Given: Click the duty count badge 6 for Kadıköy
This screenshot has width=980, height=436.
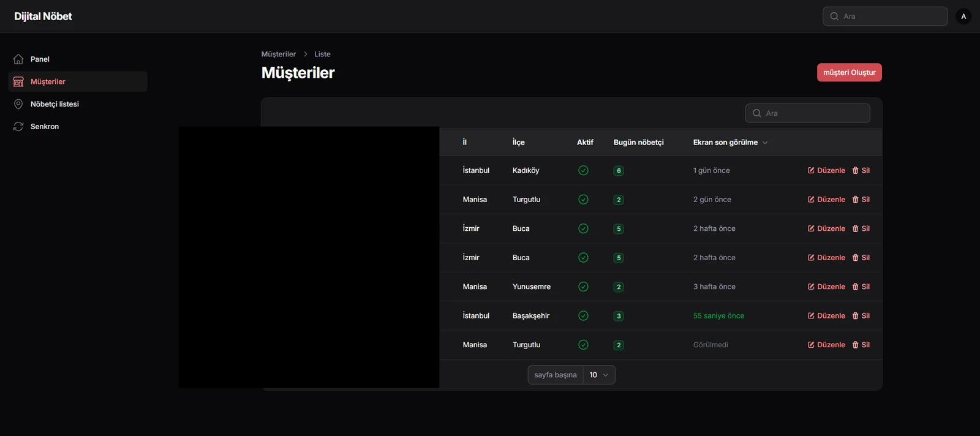Looking at the screenshot, I should (x=619, y=171).
